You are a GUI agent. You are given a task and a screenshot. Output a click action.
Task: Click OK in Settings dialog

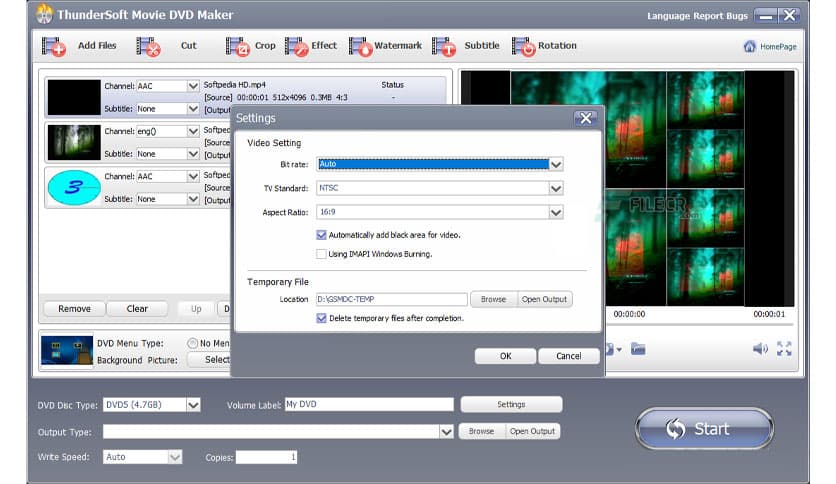(x=505, y=356)
